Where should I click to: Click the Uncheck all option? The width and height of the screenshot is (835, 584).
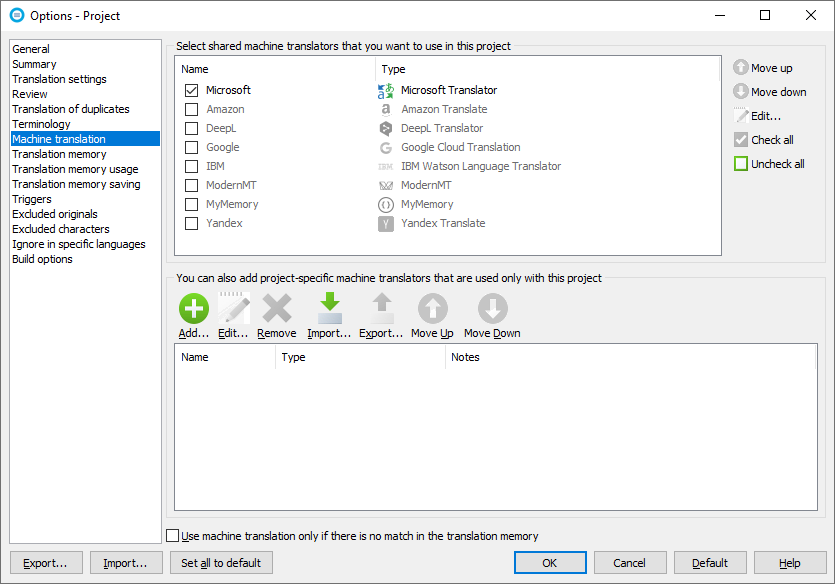(769, 163)
